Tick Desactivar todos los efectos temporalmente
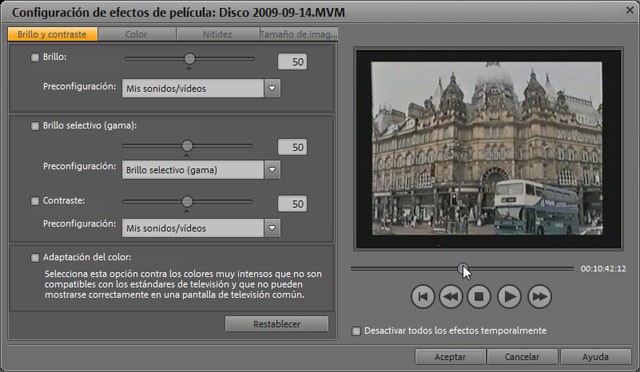640x372 pixels. point(356,331)
